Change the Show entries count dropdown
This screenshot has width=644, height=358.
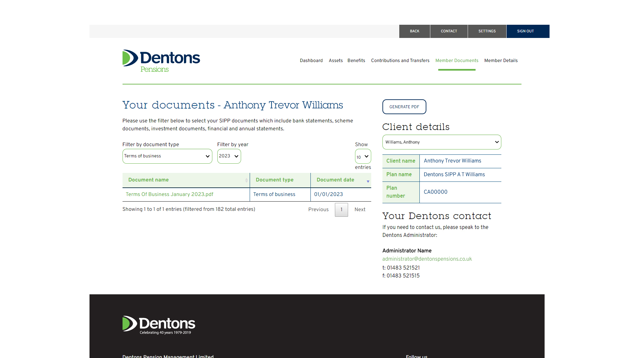[x=363, y=156]
